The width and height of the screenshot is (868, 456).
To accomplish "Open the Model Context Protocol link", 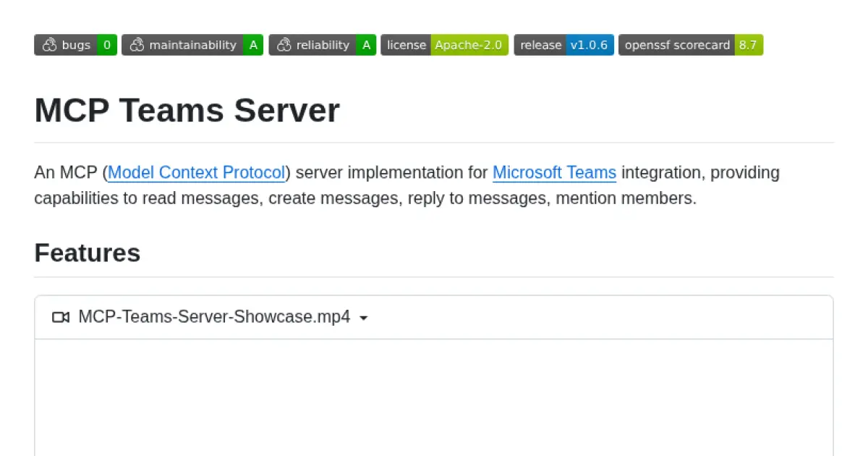I will 195,172.
